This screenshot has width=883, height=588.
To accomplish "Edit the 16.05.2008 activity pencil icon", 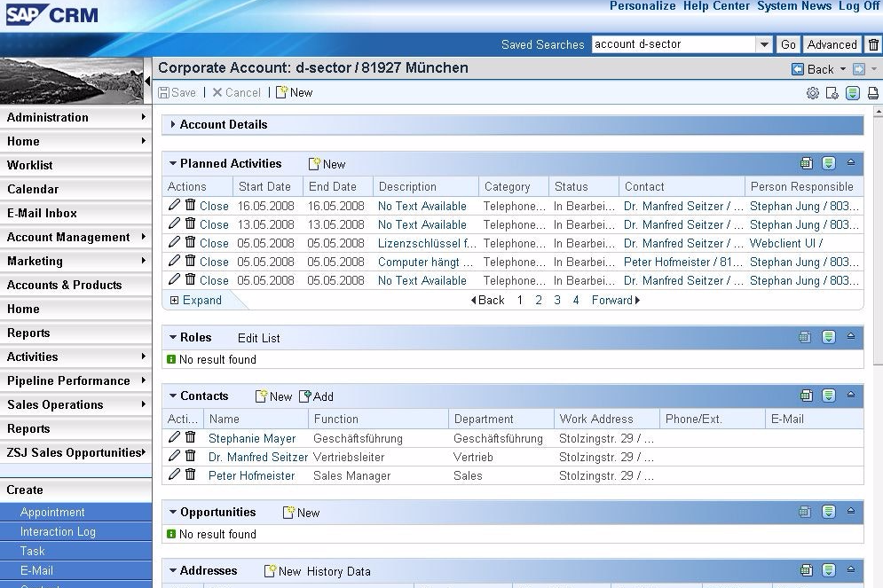I will 174,206.
